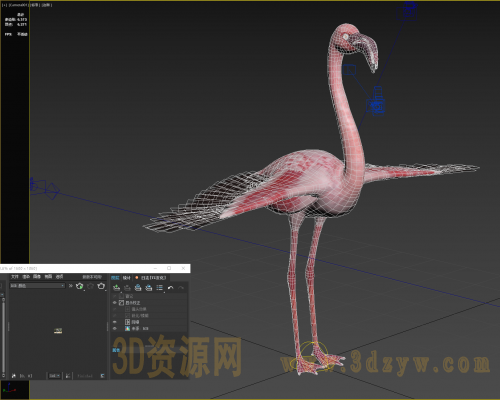Switch to the 统计 (Stats) tab

pyautogui.click(x=127, y=278)
